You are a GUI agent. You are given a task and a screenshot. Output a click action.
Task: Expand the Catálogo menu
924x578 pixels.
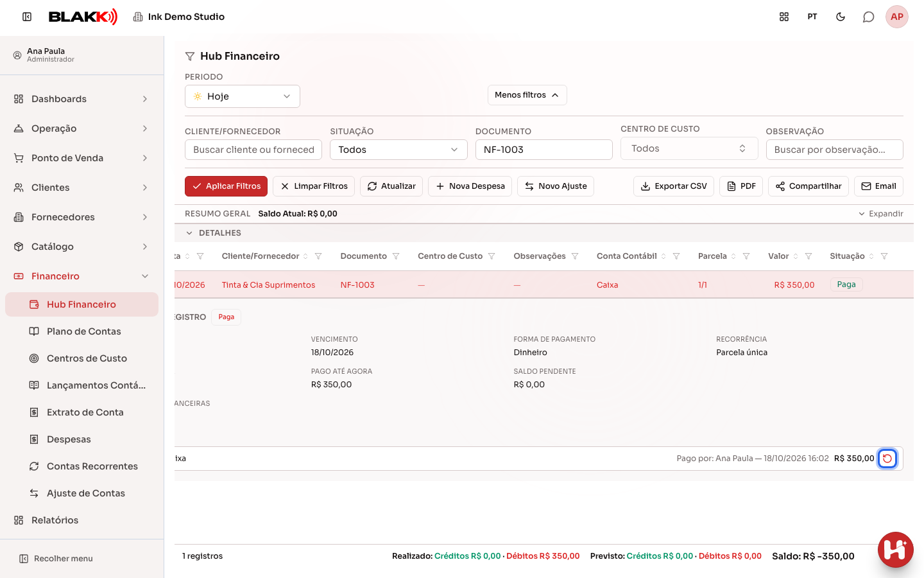click(x=81, y=247)
